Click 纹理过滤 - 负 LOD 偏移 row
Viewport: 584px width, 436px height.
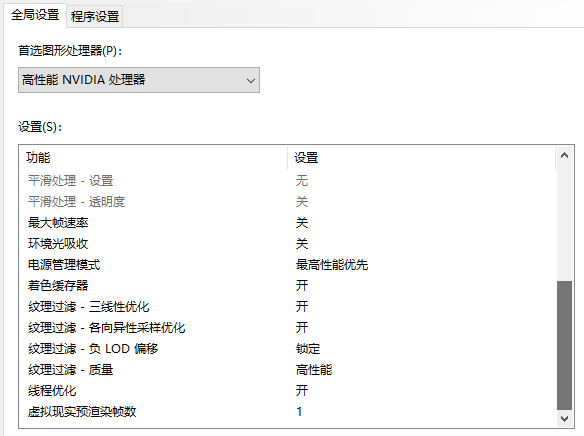click(287, 349)
